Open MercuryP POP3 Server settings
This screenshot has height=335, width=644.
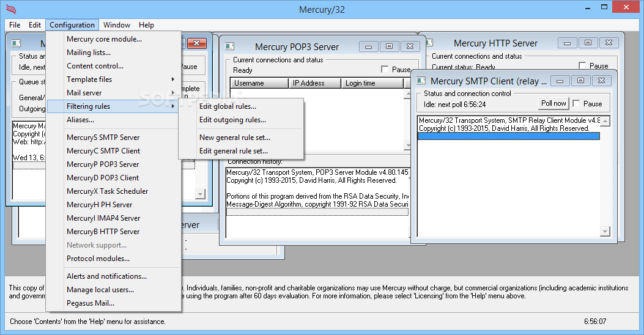[113, 164]
